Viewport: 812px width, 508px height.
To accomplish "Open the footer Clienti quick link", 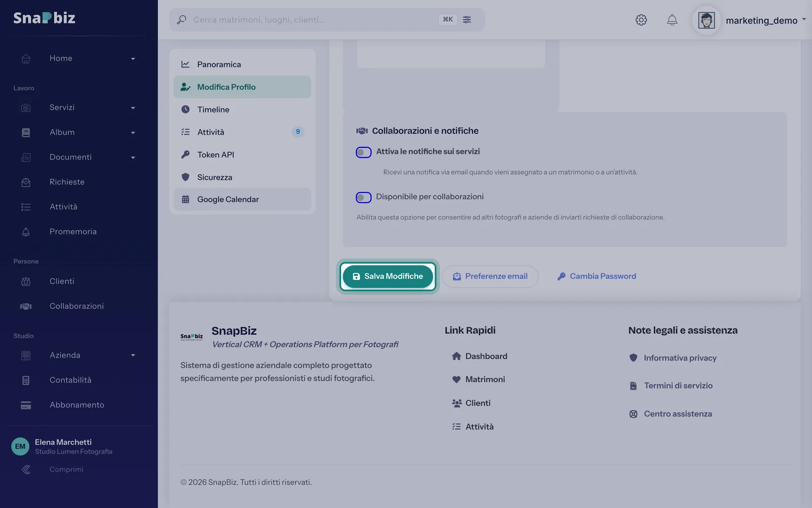I will (471, 403).
